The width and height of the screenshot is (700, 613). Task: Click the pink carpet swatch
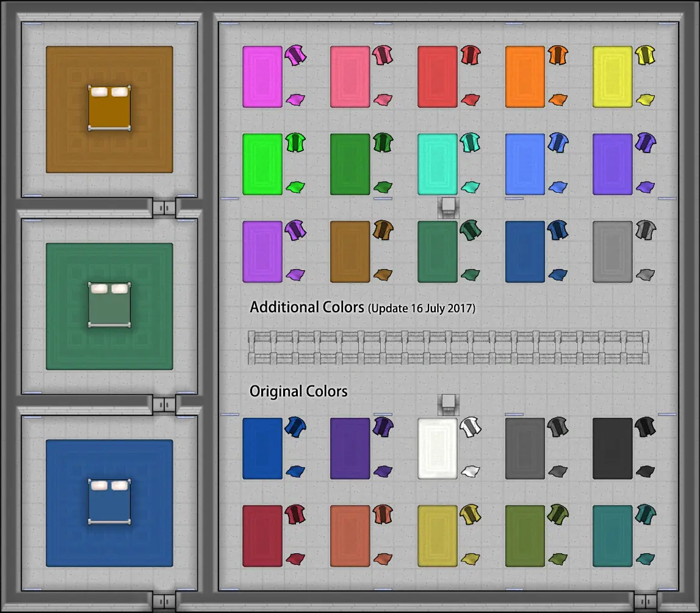click(x=350, y=77)
